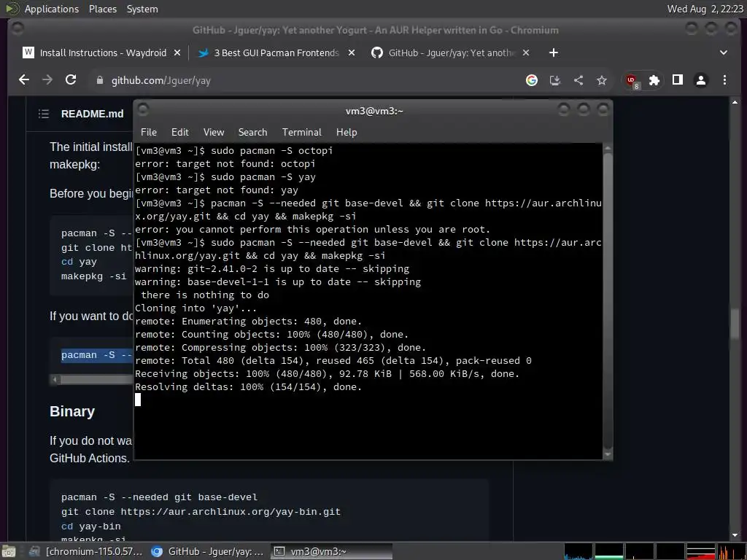Click 'makepkg -si' line in first code block

pyautogui.click(x=94, y=276)
